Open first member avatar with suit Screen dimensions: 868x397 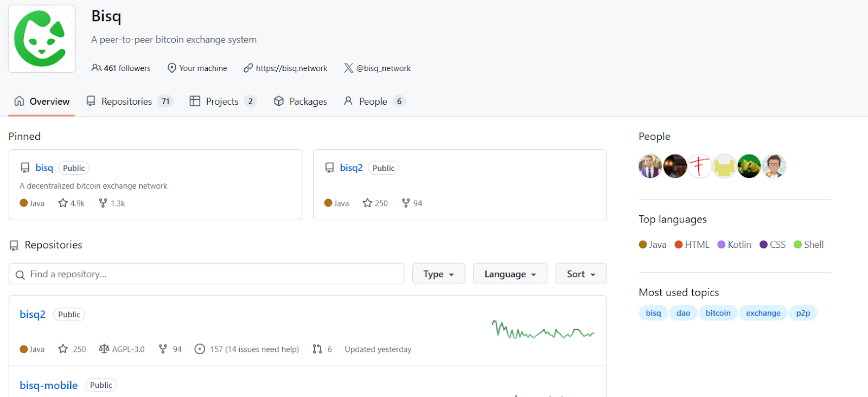pos(650,166)
